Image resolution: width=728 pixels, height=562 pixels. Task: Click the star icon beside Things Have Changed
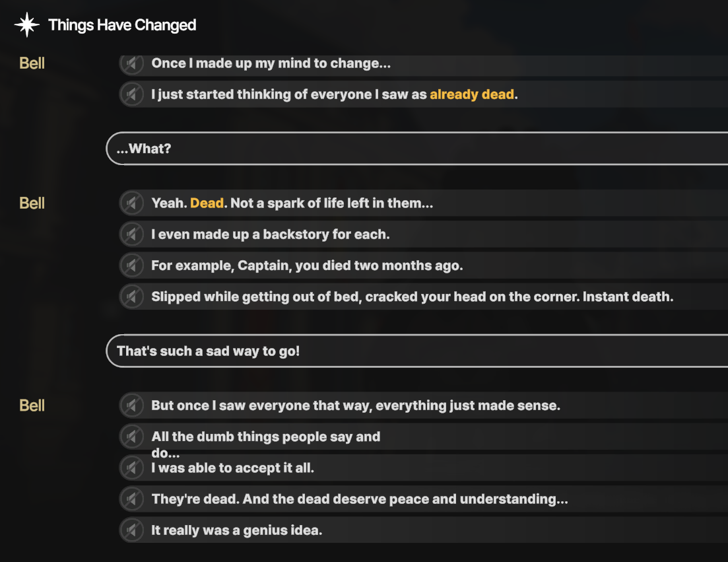(x=26, y=25)
